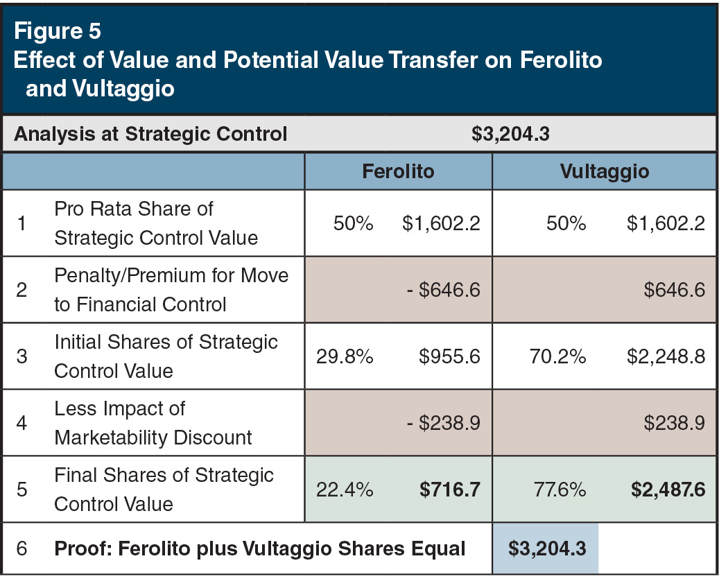Viewport: 728px width, 588px height.
Task: Click the Figure 5 title text
Action: pos(57,31)
